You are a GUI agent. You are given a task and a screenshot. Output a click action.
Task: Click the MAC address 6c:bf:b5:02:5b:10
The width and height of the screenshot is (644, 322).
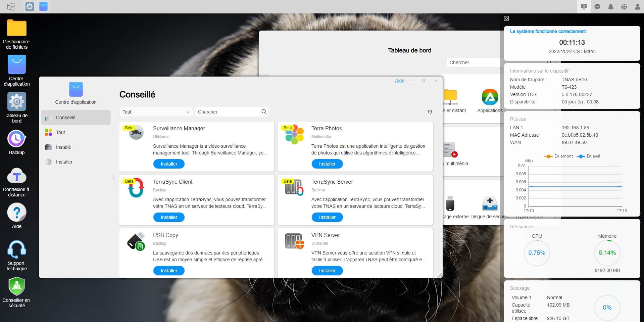[x=580, y=135]
